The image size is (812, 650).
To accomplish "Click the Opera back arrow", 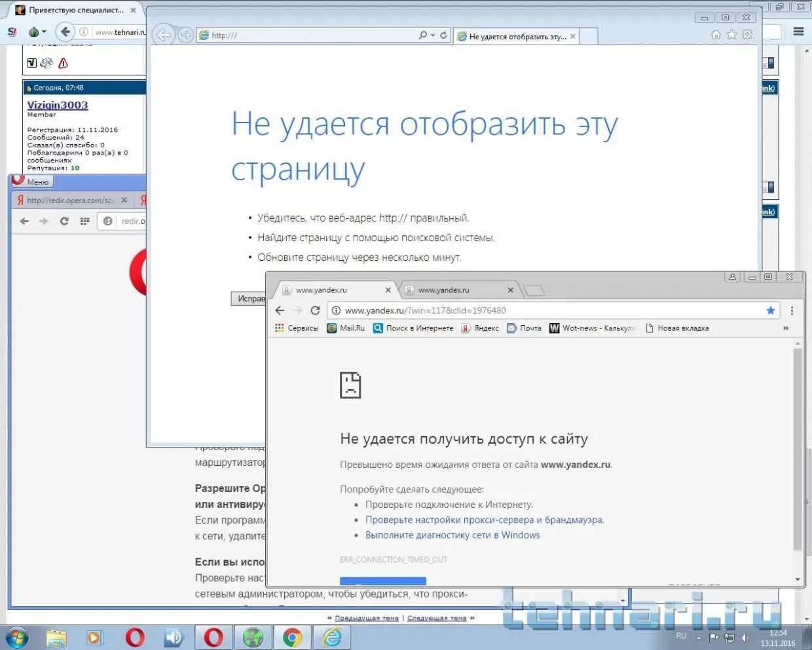I will click(25, 221).
